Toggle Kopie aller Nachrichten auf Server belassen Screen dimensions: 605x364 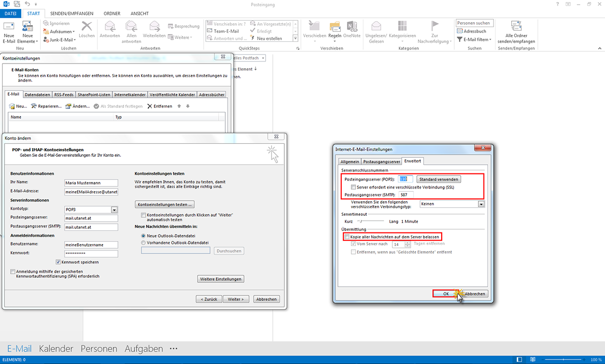tap(347, 236)
